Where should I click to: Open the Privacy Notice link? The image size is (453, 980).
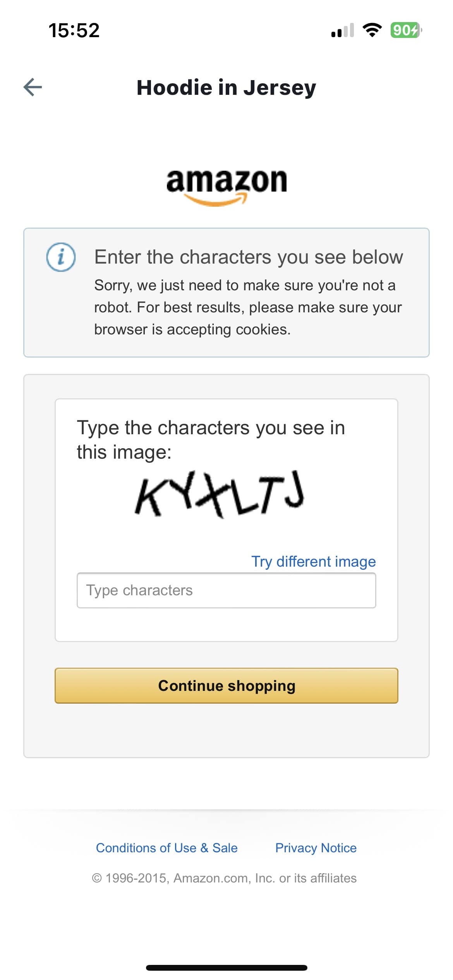(x=316, y=848)
